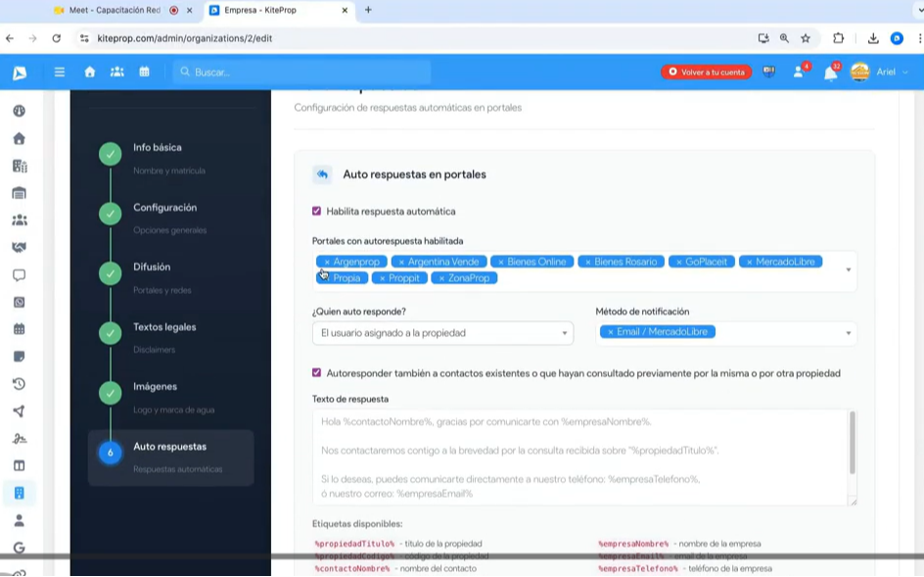
Task: Select Auto respuestas step
Action: (x=171, y=457)
